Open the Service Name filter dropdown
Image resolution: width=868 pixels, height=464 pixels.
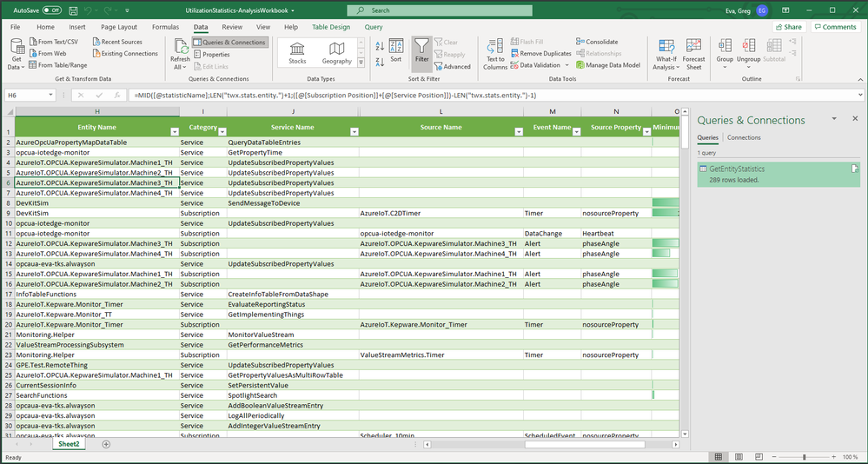[x=354, y=132]
